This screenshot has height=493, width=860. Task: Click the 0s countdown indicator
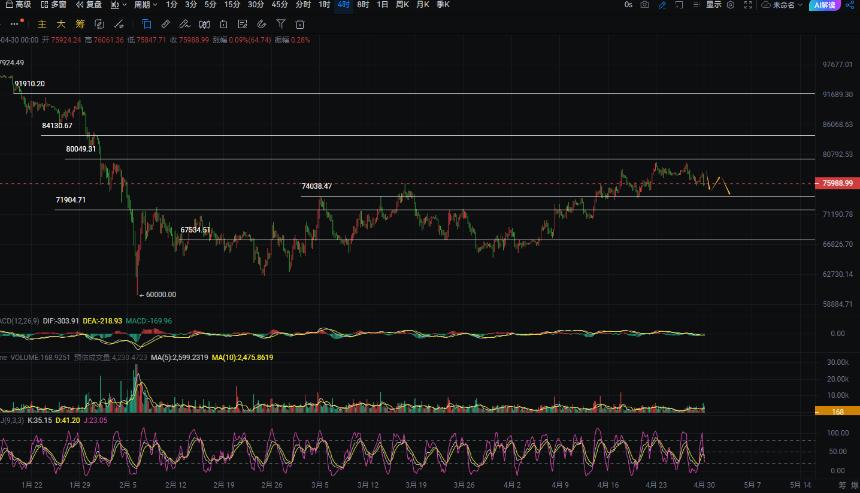pos(628,4)
